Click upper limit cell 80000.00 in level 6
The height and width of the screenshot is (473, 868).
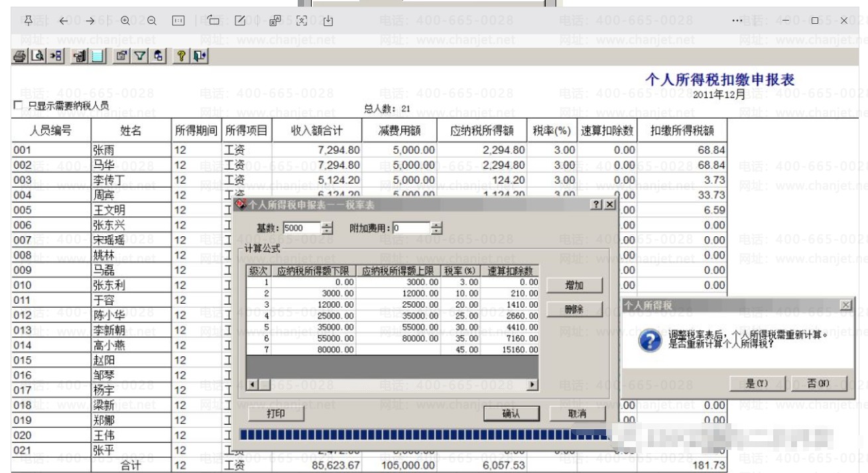click(399, 338)
